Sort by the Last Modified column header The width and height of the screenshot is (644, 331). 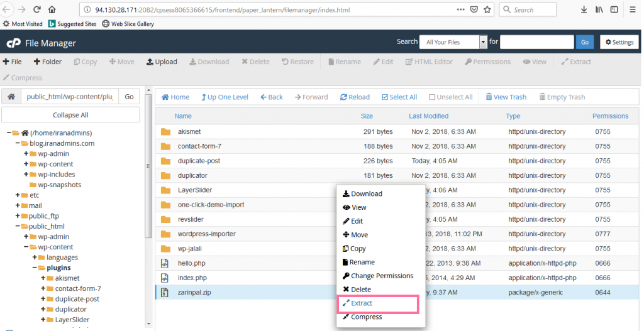click(x=428, y=116)
